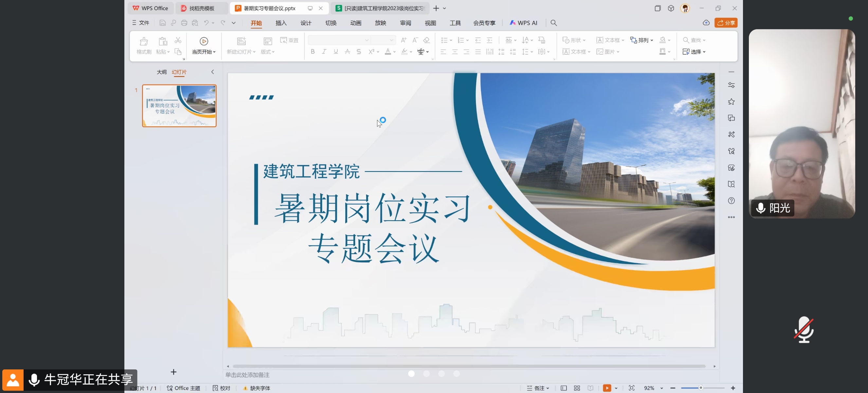
Task: Click the help question-mark icon in right sidebar
Action: click(x=731, y=201)
